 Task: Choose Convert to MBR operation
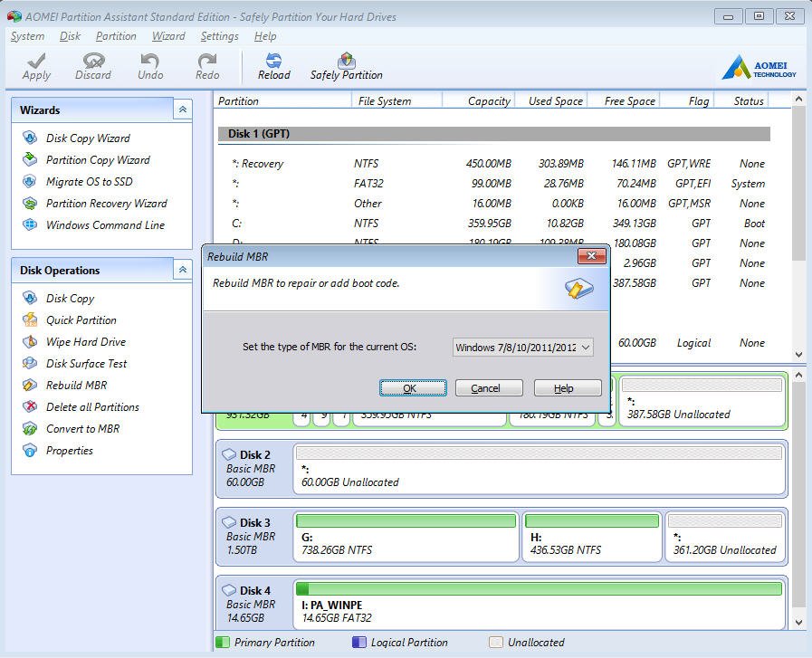coord(82,429)
